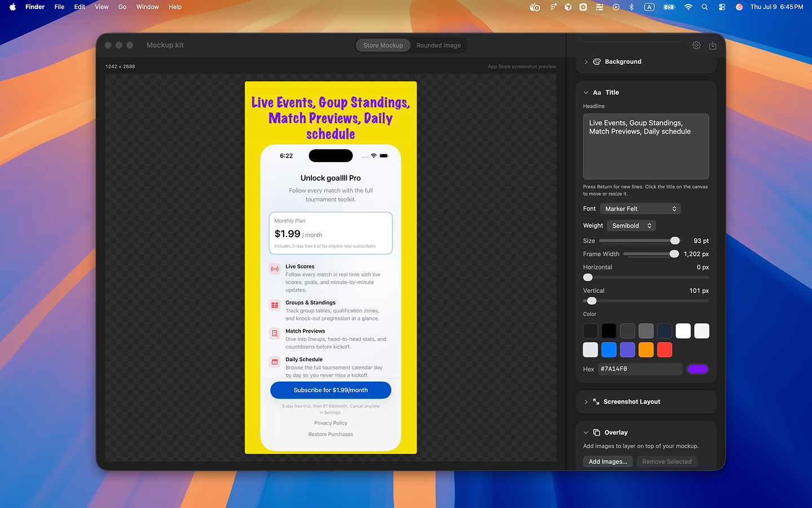Click the Vertical offset slider handle

(592, 301)
